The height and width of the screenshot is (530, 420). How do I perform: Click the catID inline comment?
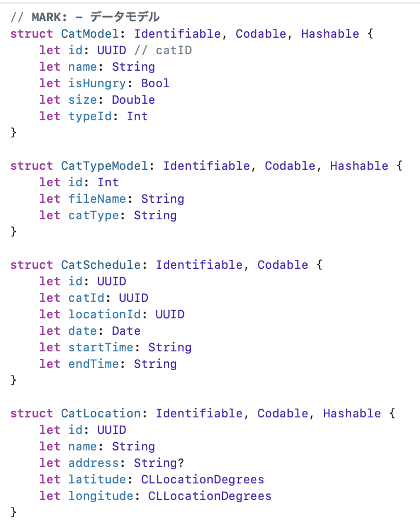point(163,50)
